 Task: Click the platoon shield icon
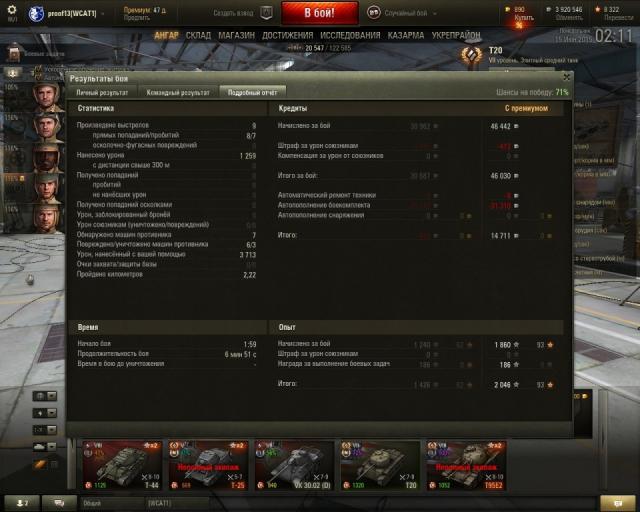267,13
